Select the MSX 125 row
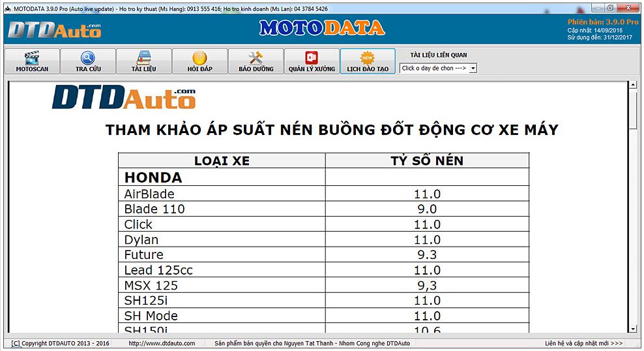Image resolution: width=644 pixels, height=351 pixels. click(324, 285)
